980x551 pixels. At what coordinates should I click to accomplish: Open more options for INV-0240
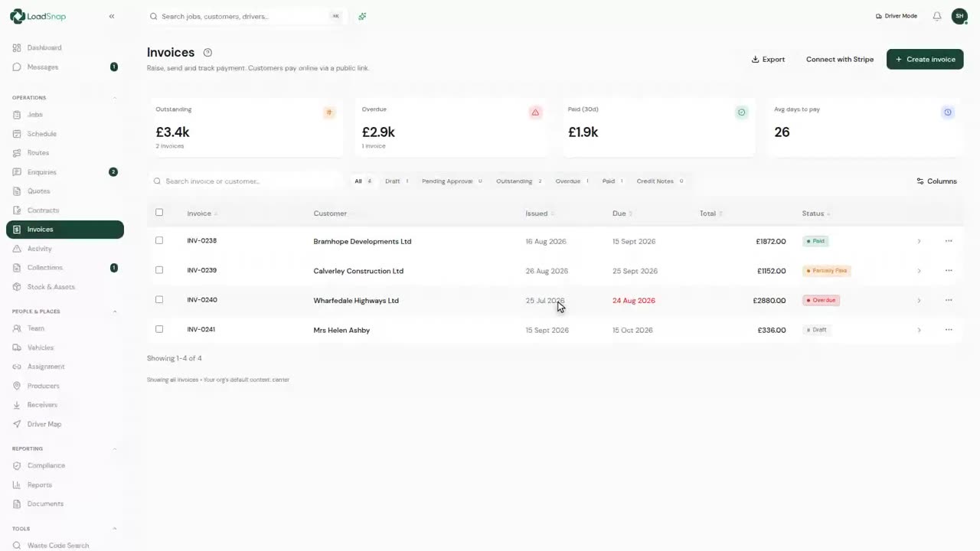pyautogui.click(x=949, y=300)
